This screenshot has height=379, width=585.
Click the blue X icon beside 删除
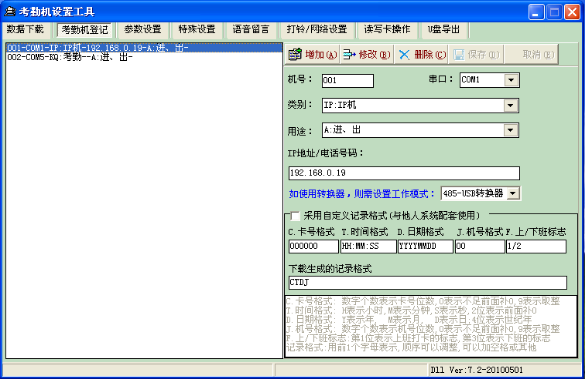pos(404,55)
